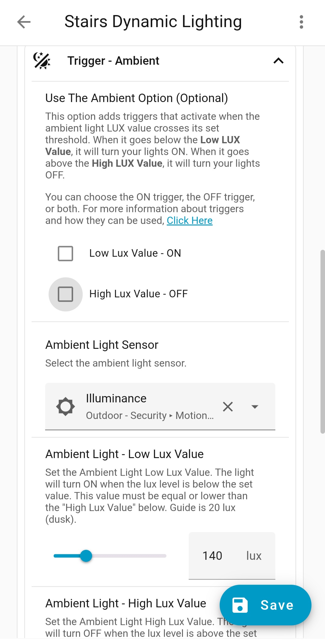Enable the High Lux Value - OFF checkbox

pos(66,294)
